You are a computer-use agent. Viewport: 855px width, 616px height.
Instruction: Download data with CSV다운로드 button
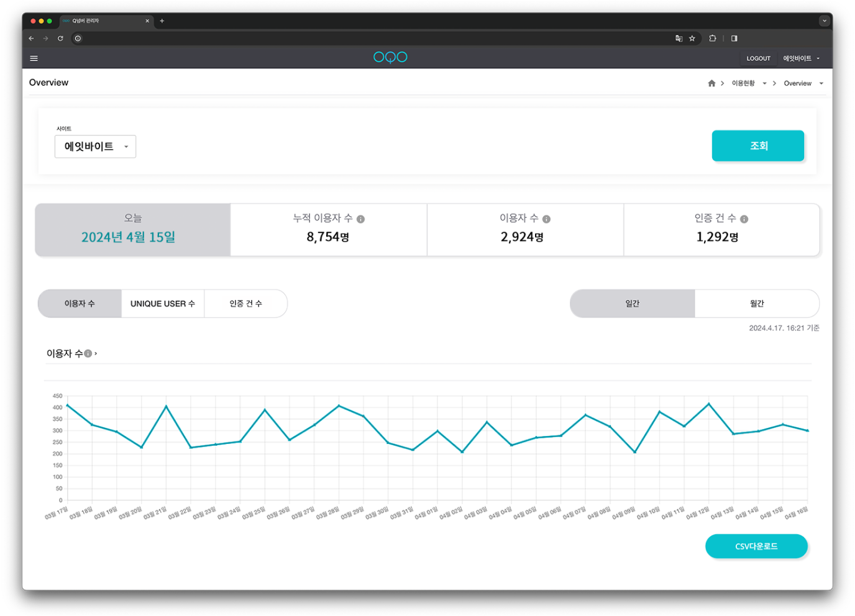click(x=756, y=546)
